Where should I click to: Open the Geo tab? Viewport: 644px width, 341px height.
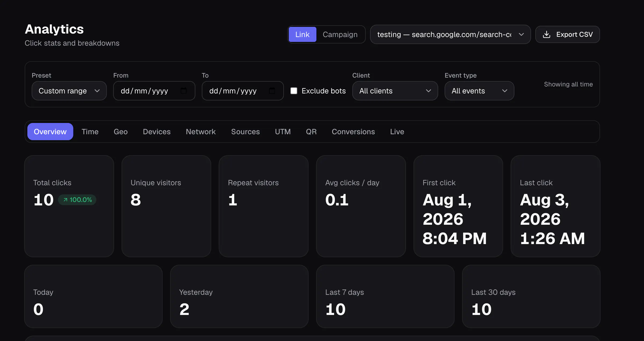tap(120, 132)
